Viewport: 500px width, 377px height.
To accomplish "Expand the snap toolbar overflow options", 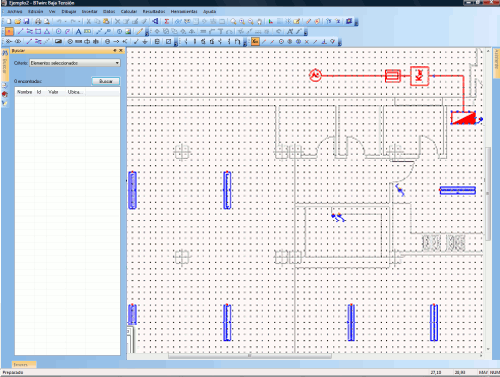I will (339, 42).
